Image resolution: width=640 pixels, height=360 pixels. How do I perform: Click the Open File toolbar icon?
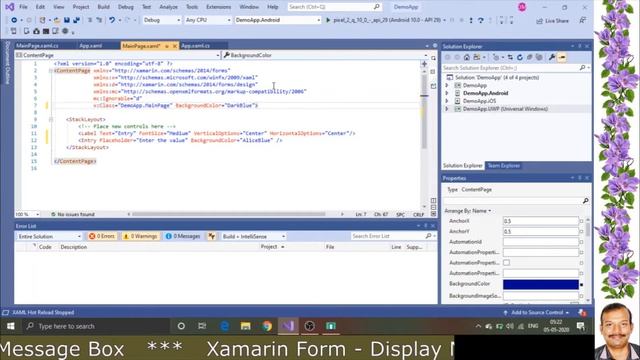57,20
